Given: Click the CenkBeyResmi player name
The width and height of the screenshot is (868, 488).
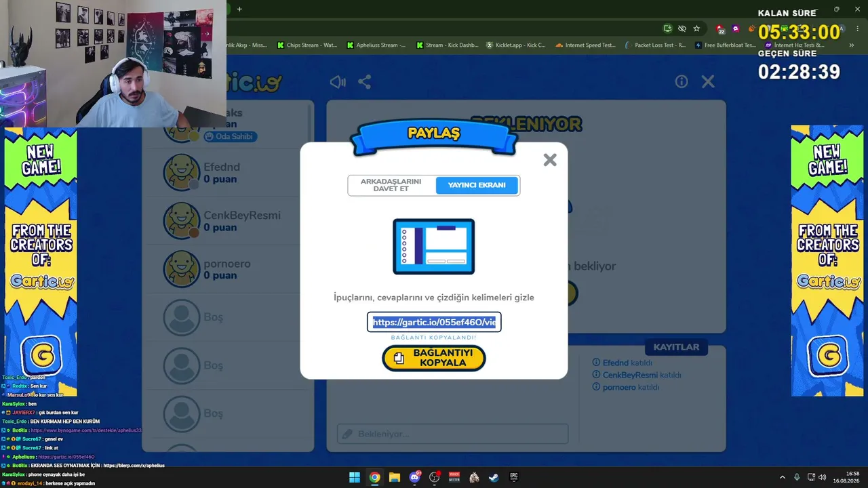Looking at the screenshot, I should click(242, 215).
